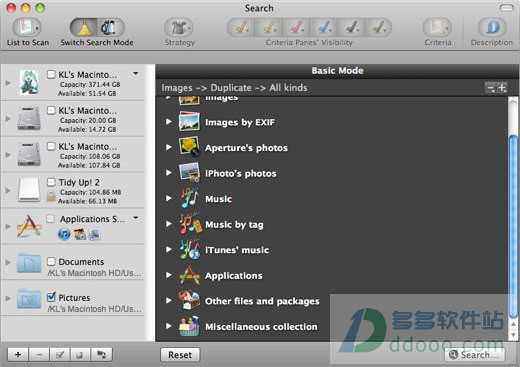This screenshot has width=520, height=367.
Task: Select the Music by tag icon
Action: click(190, 224)
